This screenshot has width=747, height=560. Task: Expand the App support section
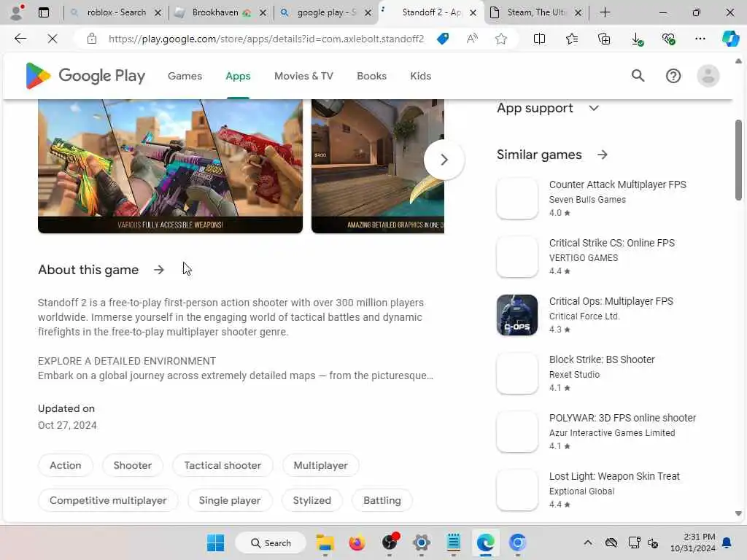pyautogui.click(x=594, y=108)
